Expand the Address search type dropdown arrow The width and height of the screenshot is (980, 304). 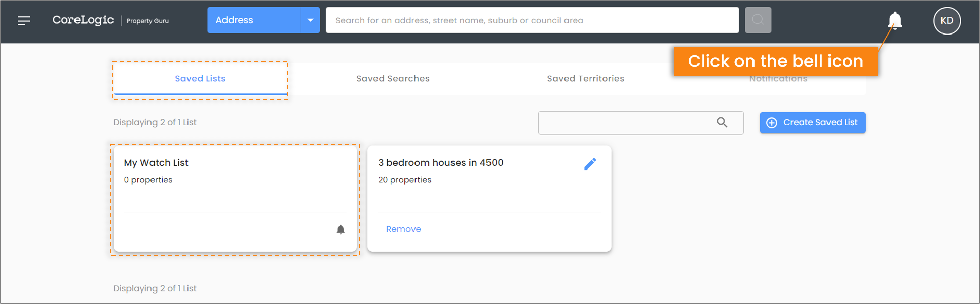[310, 20]
